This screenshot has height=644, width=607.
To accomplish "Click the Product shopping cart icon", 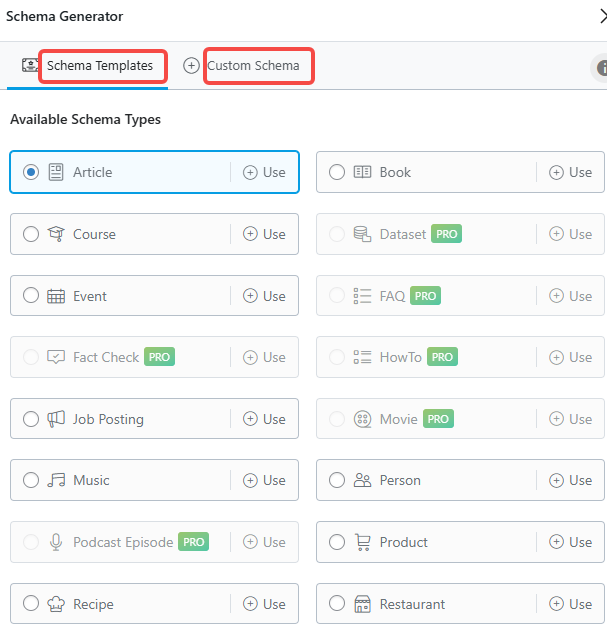I will coord(363,542).
